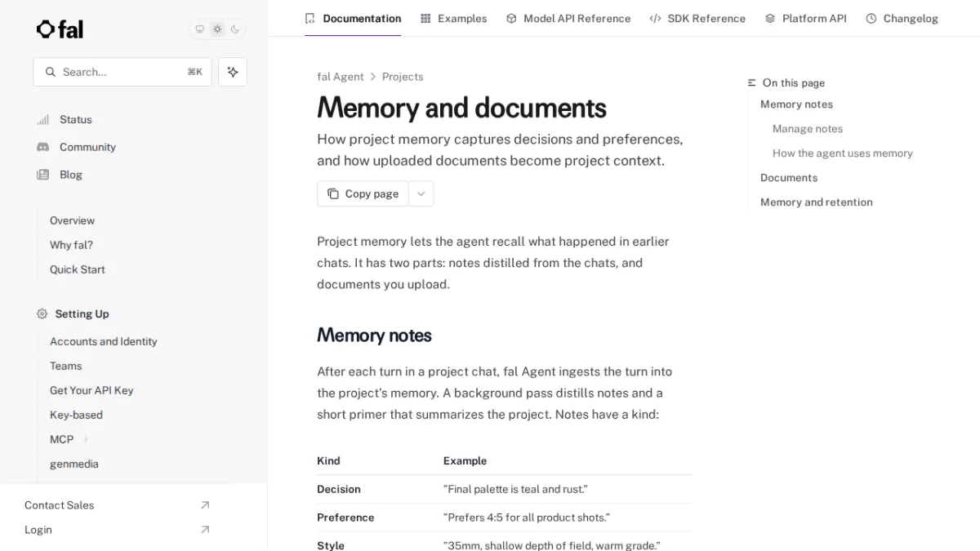Select system theme monitor icon
The image size is (980, 551).
[x=199, y=29]
